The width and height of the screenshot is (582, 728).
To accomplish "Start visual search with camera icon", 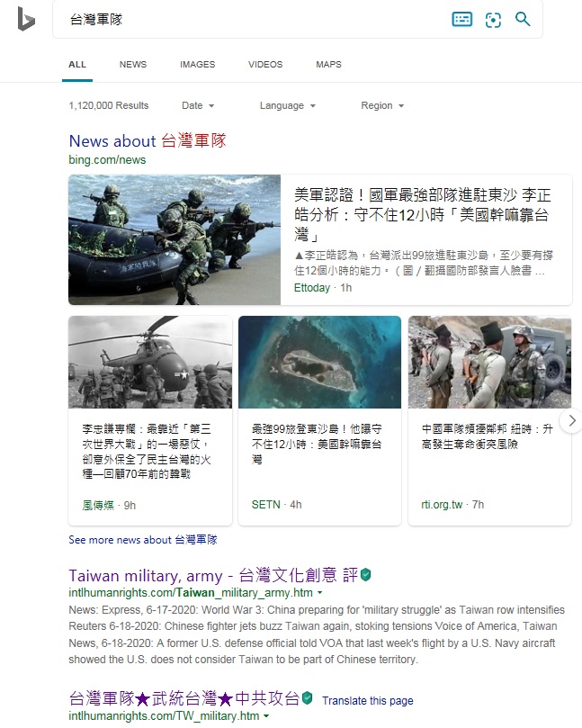I will pos(493,20).
